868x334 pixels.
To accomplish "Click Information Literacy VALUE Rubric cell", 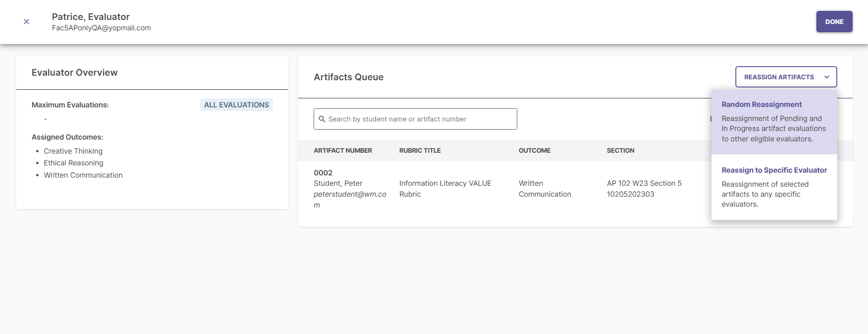I will click(445, 189).
